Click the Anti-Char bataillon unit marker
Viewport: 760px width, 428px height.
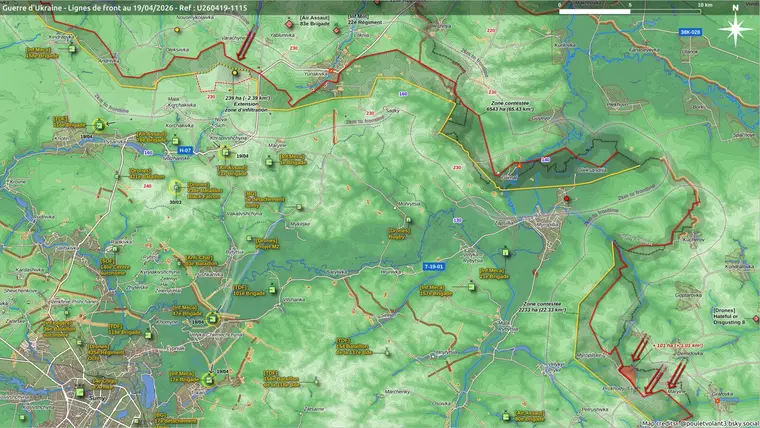coord(180,263)
